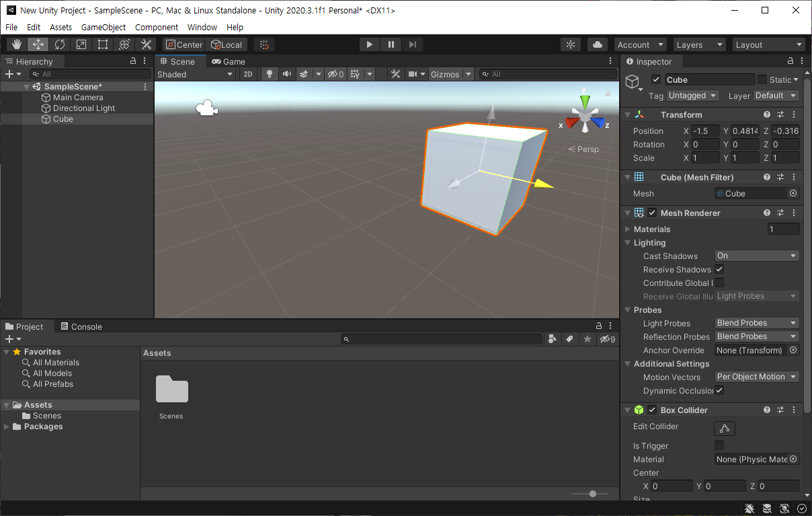Search project by label icon
Image resolution: width=812 pixels, height=516 pixels.
[569, 339]
